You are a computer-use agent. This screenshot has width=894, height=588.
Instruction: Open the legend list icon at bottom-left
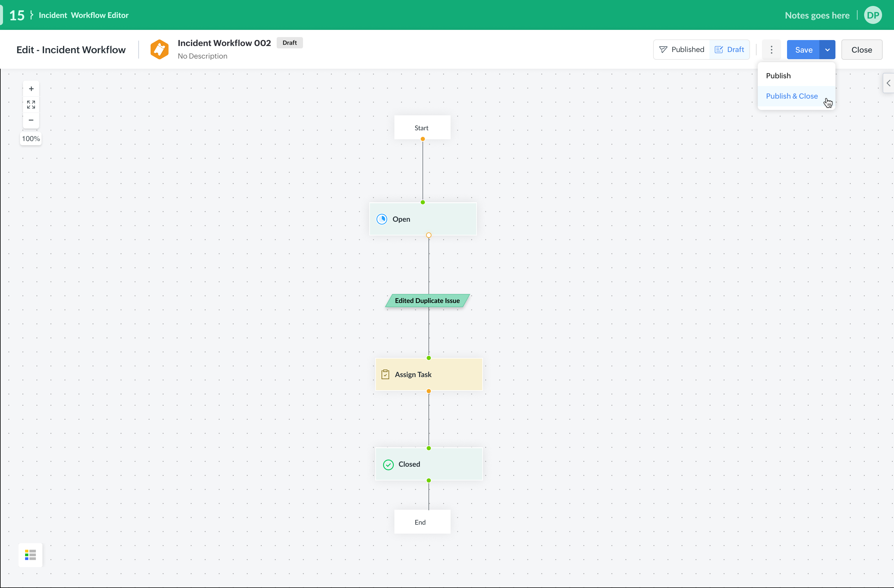(x=30, y=555)
